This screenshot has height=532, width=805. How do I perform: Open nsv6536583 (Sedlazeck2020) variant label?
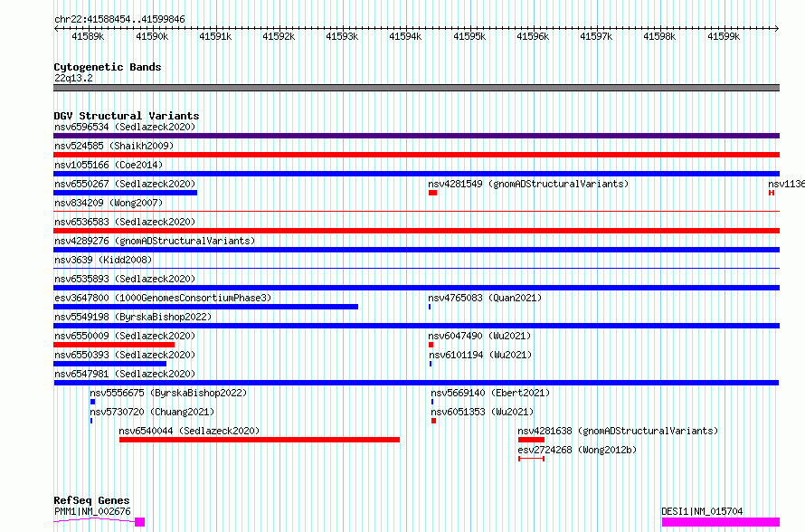[125, 222]
